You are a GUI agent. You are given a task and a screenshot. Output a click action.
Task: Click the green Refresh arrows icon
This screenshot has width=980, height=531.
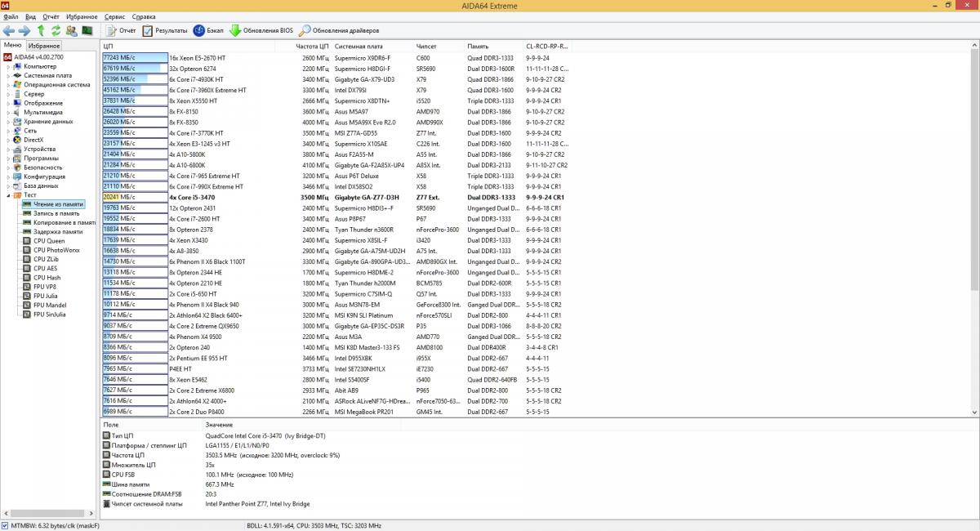(56, 31)
